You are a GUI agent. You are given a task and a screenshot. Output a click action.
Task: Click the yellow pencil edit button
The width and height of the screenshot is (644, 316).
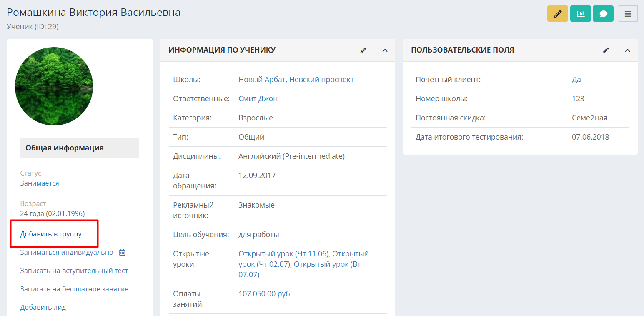558,13
